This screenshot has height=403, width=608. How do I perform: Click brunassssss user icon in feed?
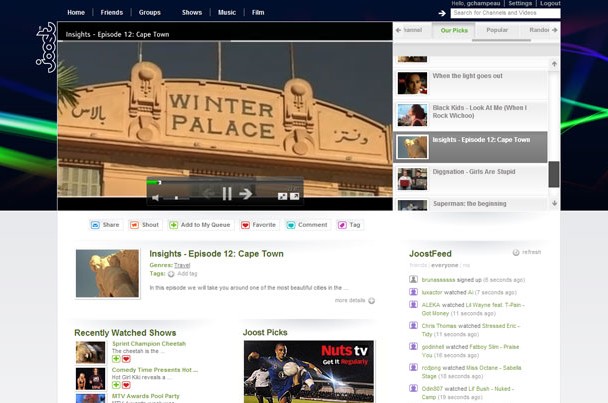pos(413,279)
